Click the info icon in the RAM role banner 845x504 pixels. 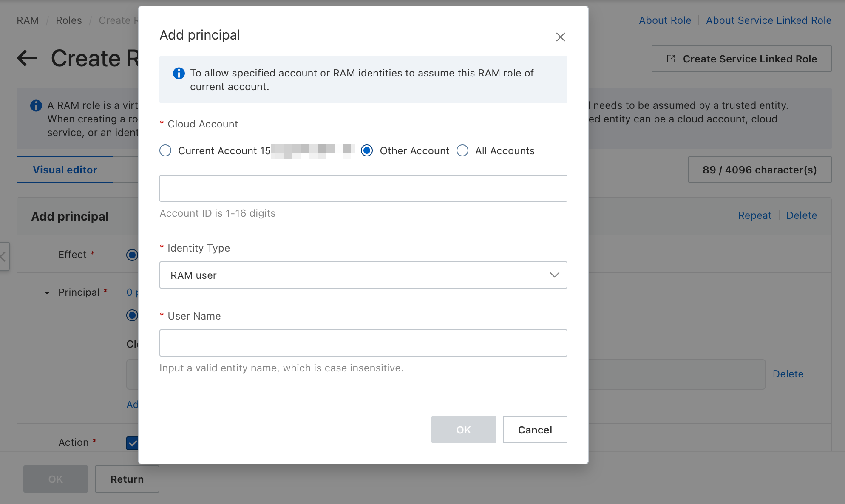(36, 105)
